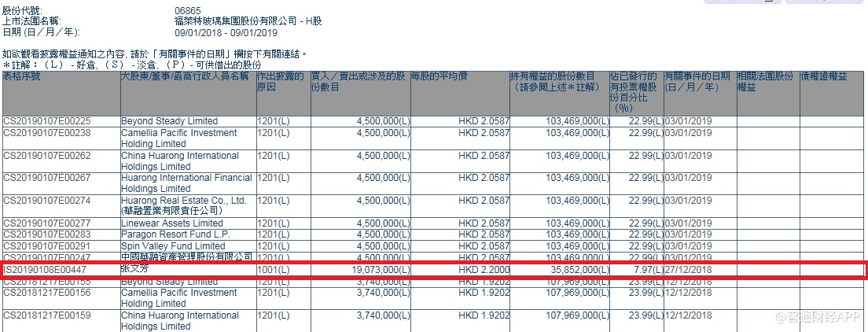The height and width of the screenshot is (332, 868).
Task: Click the corporation name 福萊特玻璃集團股份有限公司 - H股
Action: [x=248, y=21]
